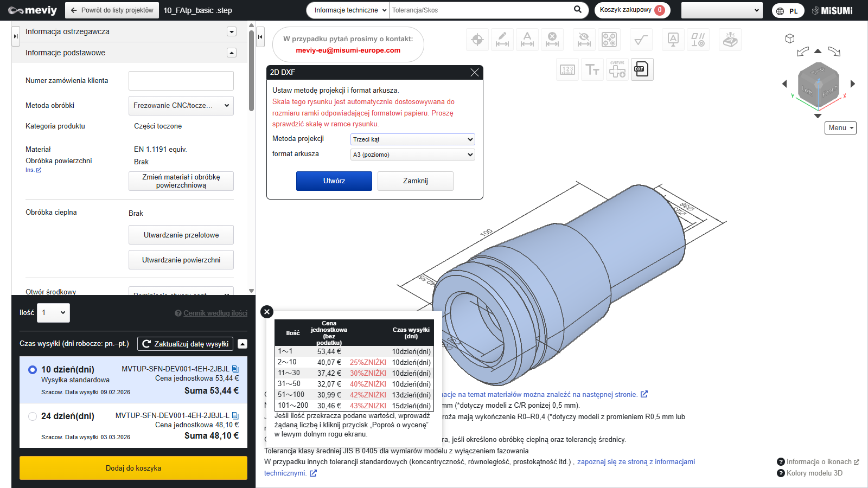Select the hide dimensions eye icon
Screen dimensions: 868x488
pyautogui.click(x=584, y=40)
